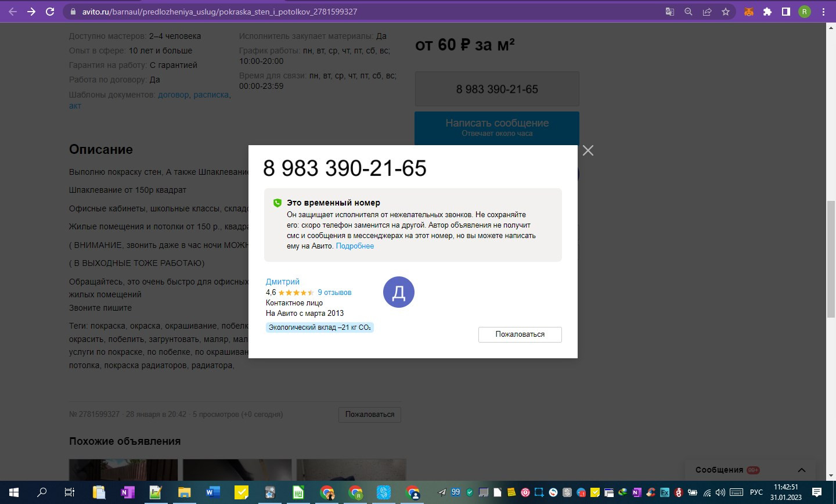This screenshot has width=836, height=504.
Task: Click the yellow sticky notes tray icon
Action: tap(511, 492)
